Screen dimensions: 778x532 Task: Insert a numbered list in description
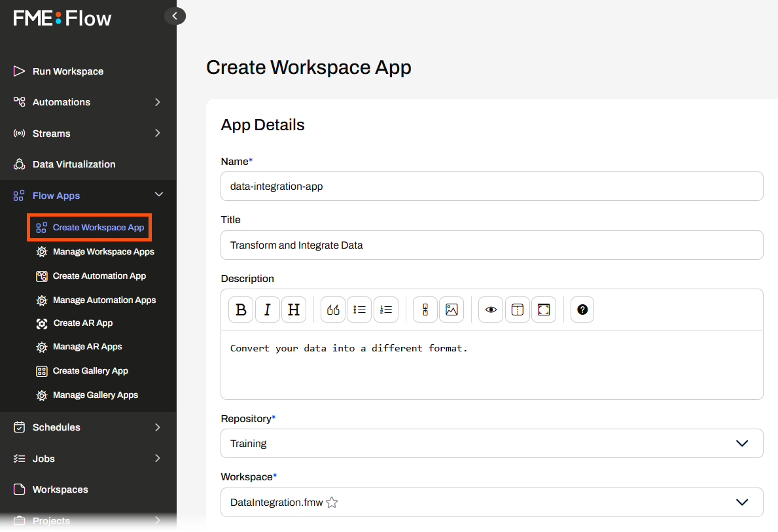point(386,310)
